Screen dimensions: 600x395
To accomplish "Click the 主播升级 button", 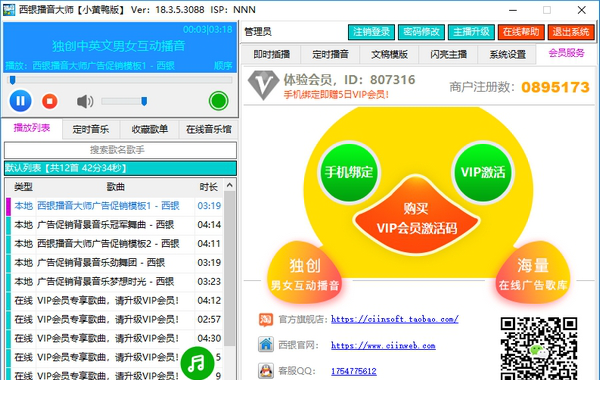I will pos(471,32).
